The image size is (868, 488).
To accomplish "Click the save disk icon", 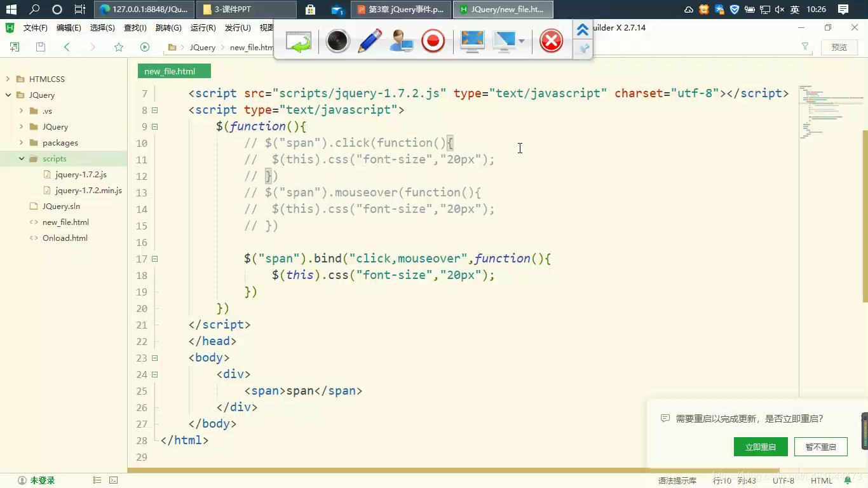I will pos(41,47).
